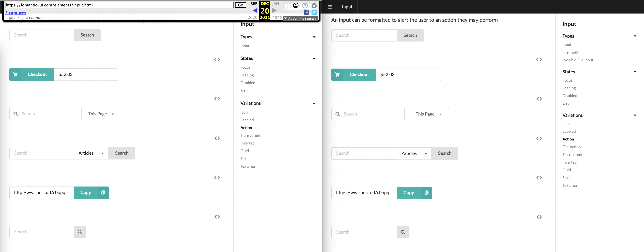Collapse the Variations section in the sidebar
The height and width of the screenshot is (252, 644).
pos(314,103)
